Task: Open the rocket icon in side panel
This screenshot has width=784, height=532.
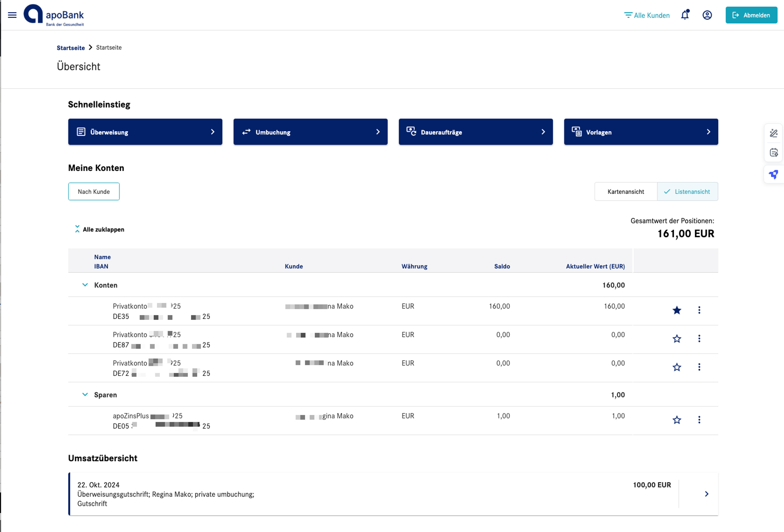Action: coord(774,174)
